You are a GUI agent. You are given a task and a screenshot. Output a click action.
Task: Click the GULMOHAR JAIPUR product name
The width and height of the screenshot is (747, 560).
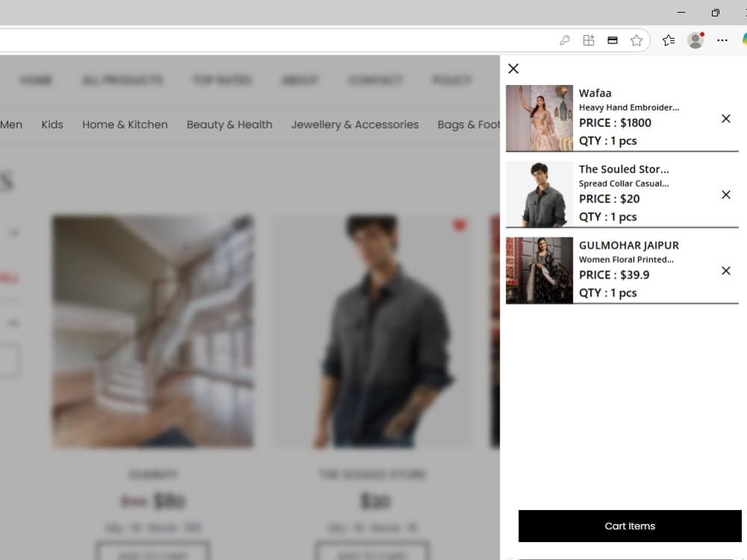(629, 245)
